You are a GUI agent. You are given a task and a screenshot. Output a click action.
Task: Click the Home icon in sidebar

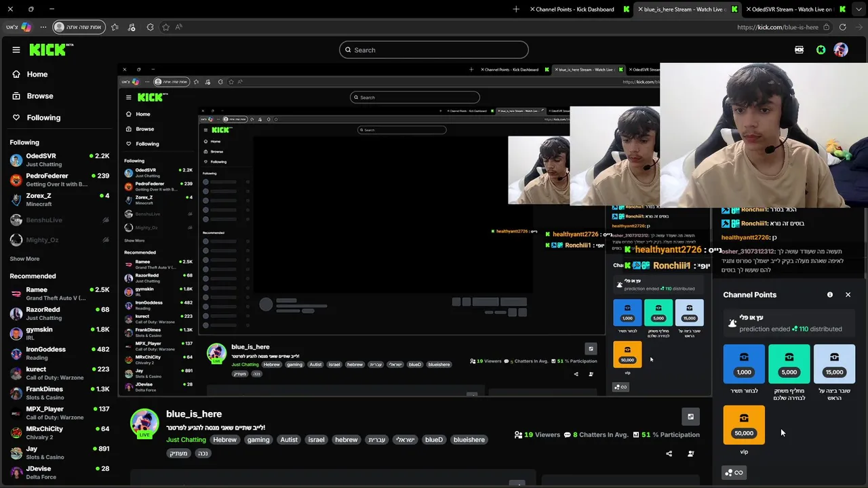point(16,74)
